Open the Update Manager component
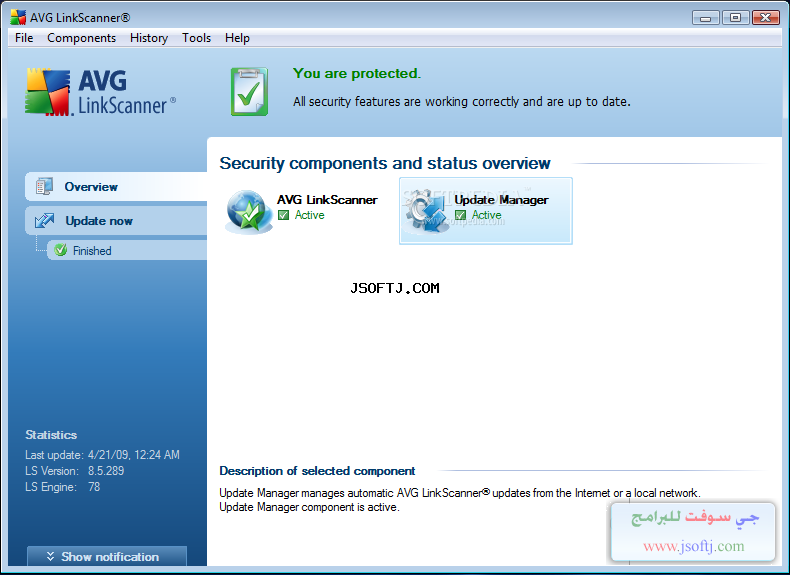 click(x=486, y=211)
